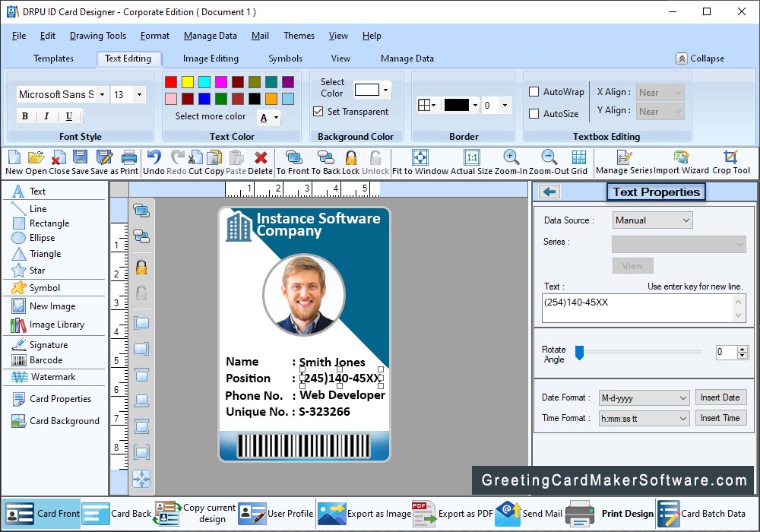
Task: Pick the yellow text color swatch
Action: click(188, 82)
